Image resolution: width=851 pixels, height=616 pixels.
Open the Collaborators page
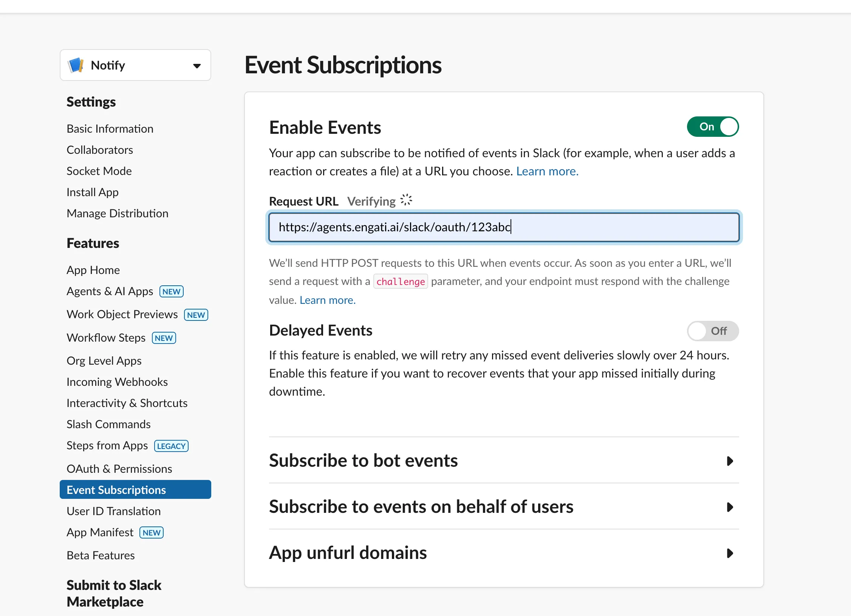(100, 150)
